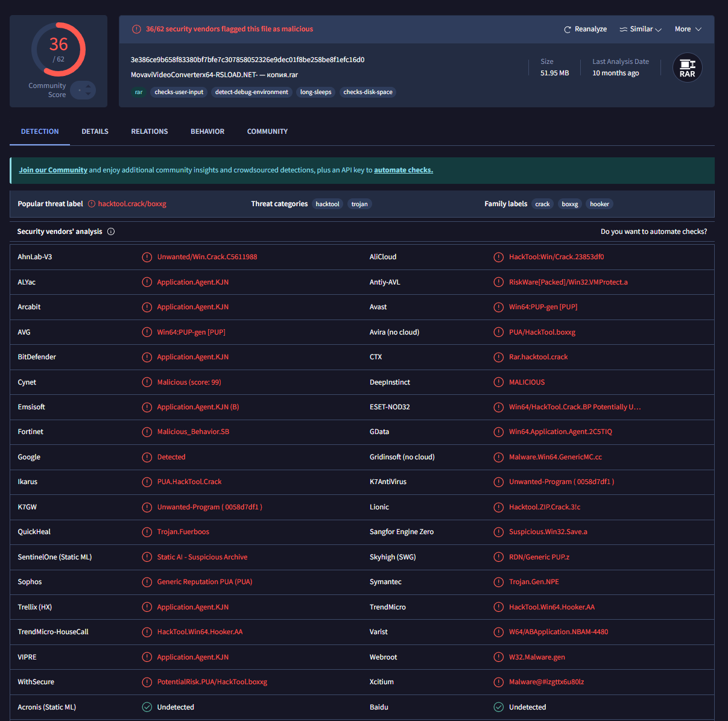The height and width of the screenshot is (721, 728).
Task: Click the green check icon for Acronis Undetected
Action: pyautogui.click(x=147, y=707)
